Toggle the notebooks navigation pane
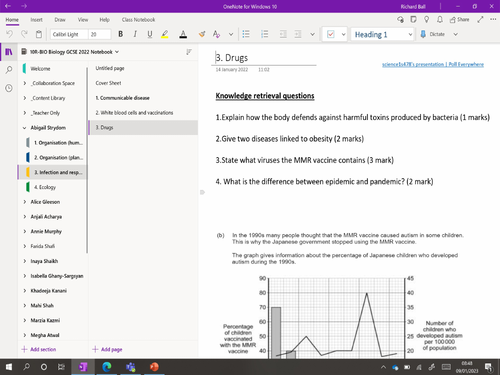 click(x=9, y=52)
